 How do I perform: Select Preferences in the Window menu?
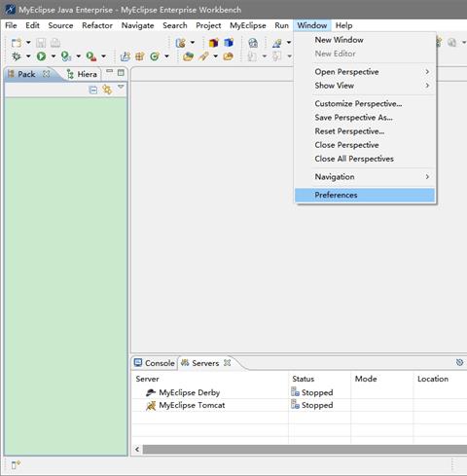[x=365, y=195]
